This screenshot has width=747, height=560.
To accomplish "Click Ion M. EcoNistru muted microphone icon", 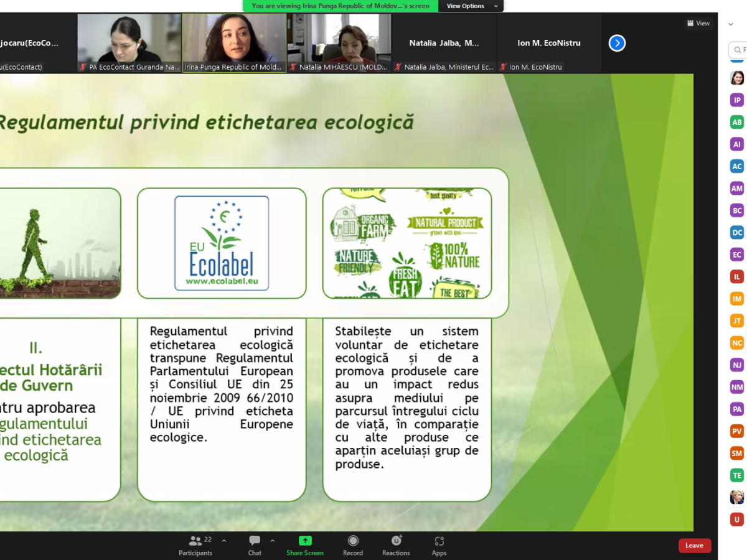I will pyautogui.click(x=504, y=67).
